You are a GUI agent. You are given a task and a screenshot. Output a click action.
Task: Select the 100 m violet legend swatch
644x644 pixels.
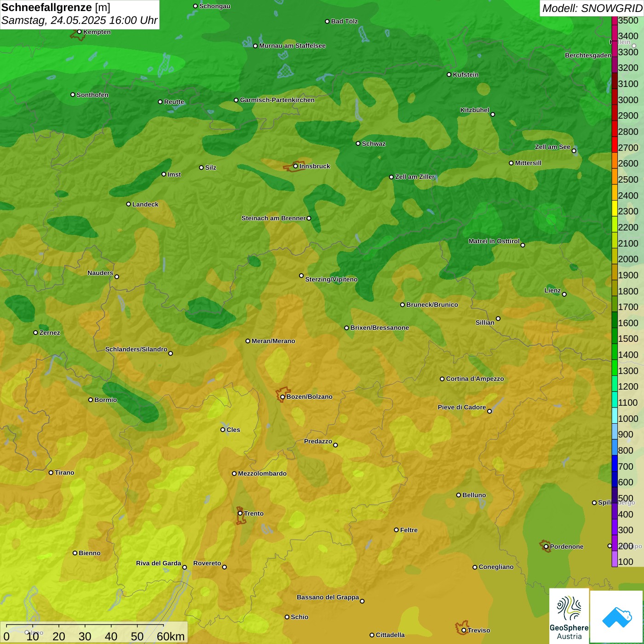coord(615,558)
